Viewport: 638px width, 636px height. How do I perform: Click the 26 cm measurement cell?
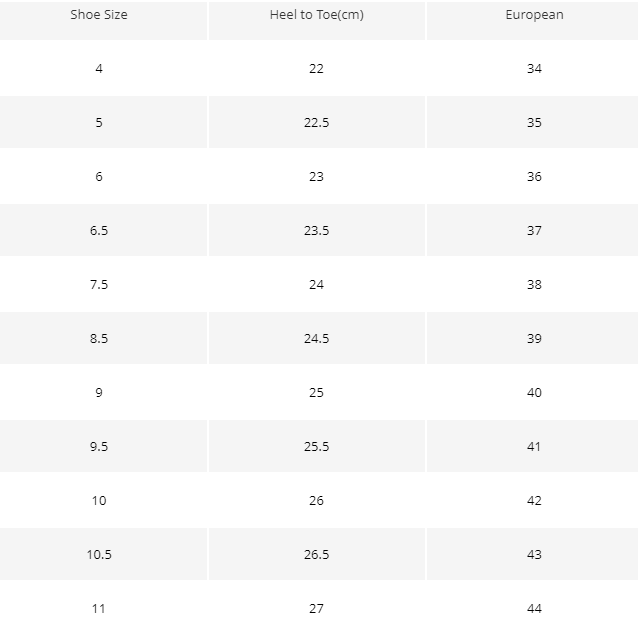coord(317,500)
